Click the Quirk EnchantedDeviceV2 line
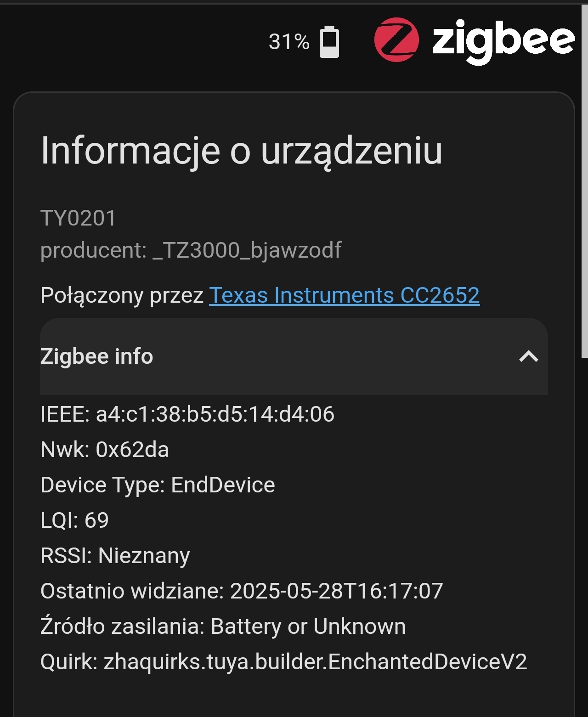Viewport: 588px width, 717px height. click(283, 661)
